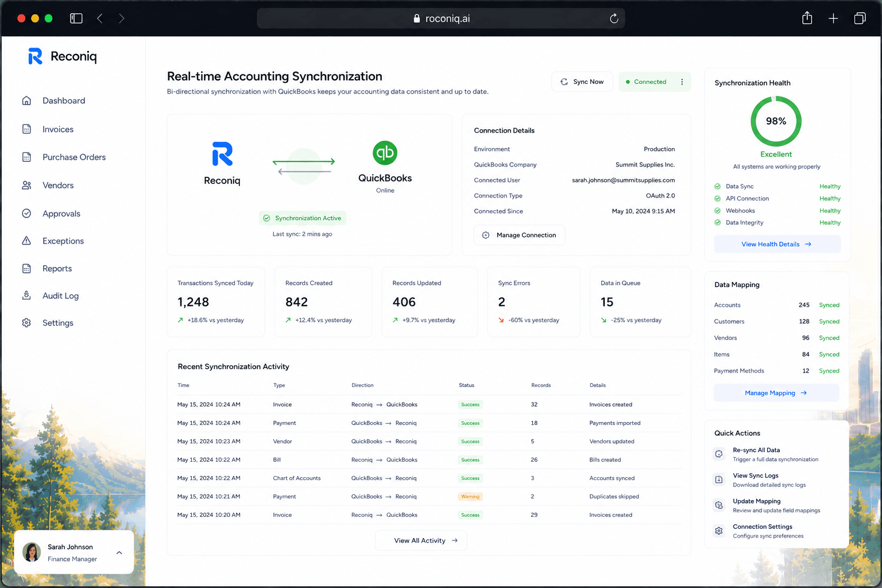Click the Synchronization Active badge
Screen dimensions: 882x588
click(x=303, y=218)
